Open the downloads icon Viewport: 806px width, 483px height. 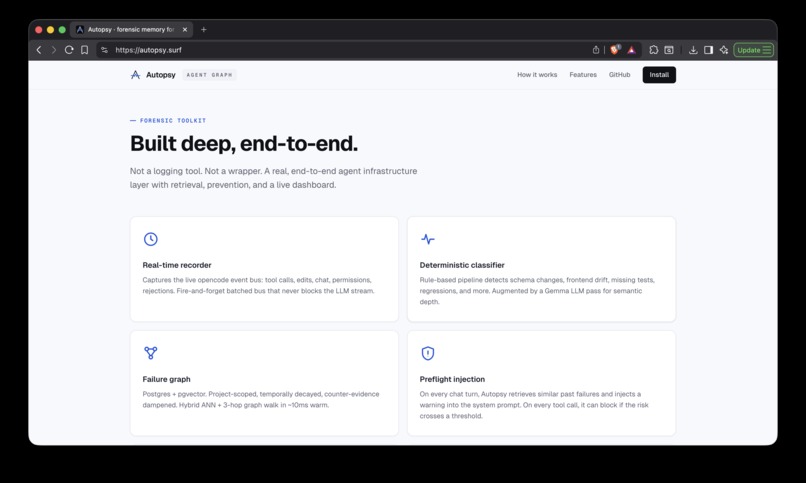693,50
